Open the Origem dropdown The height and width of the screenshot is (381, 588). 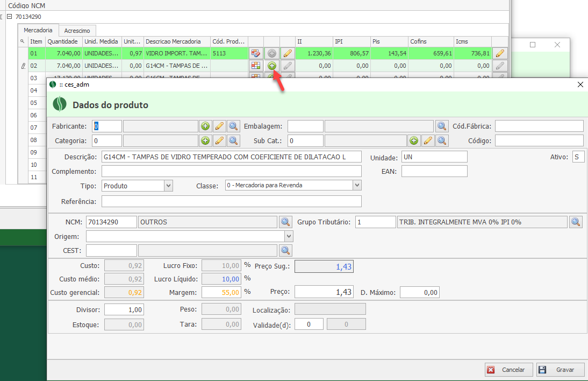coord(289,236)
